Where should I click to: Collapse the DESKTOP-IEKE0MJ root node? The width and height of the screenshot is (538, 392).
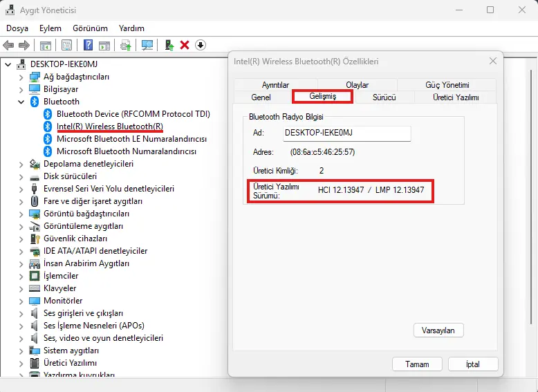tap(8, 64)
